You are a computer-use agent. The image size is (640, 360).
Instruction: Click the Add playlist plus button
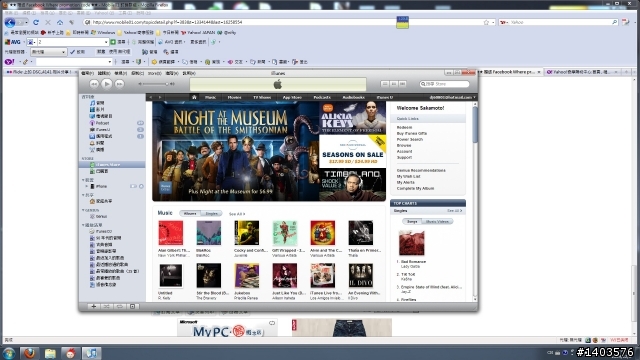(x=93, y=306)
